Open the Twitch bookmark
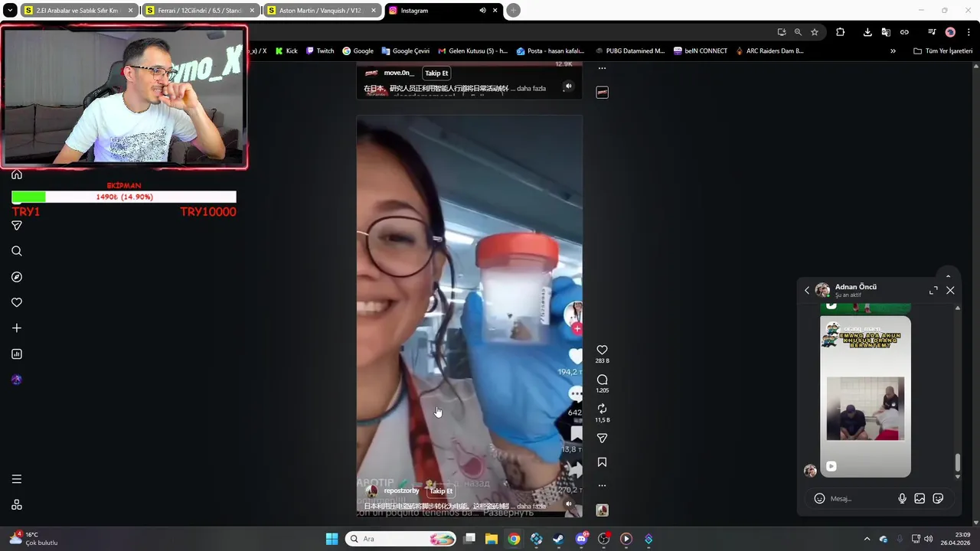980x551 pixels. pos(320,51)
